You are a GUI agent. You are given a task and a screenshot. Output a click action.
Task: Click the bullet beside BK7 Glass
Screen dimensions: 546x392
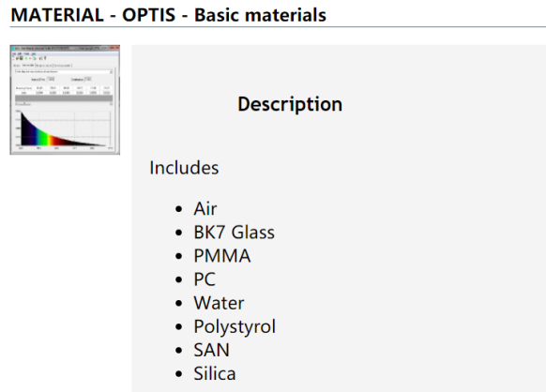click(179, 233)
